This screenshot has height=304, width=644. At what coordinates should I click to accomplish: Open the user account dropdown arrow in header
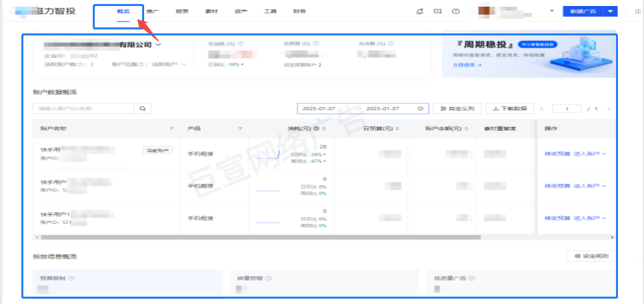(552, 11)
